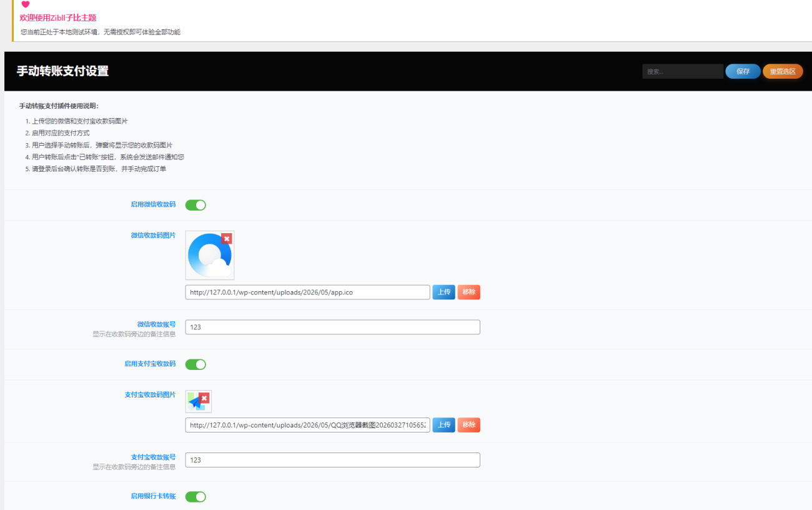Click the 微信收款账号 input field
The height and width of the screenshot is (510, 812).
[x=332, y=327]
